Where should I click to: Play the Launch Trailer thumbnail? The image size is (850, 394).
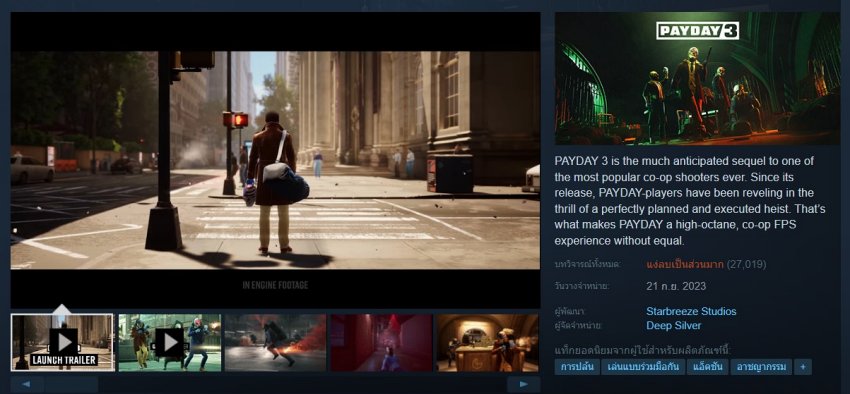click(x=62, y=343)
